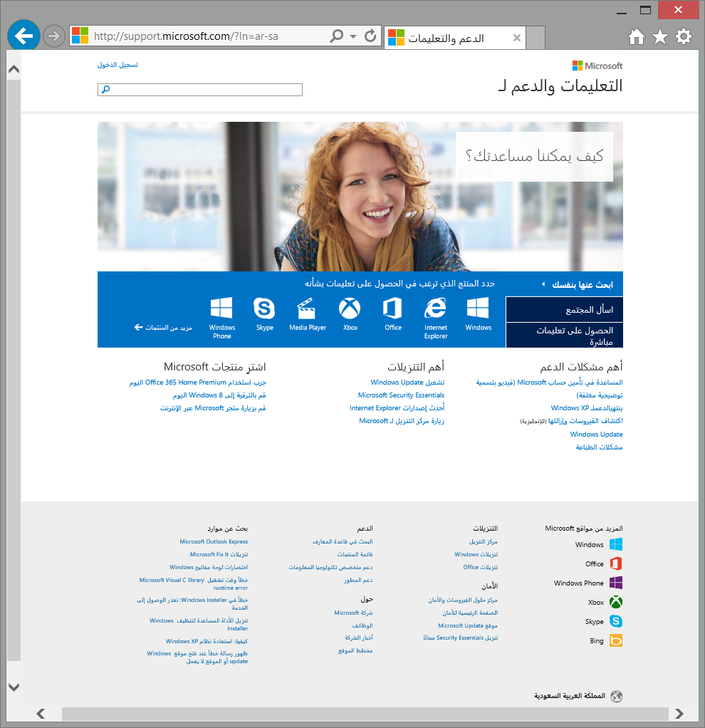Click the vertical scrollbar thumb

[14, 370]
